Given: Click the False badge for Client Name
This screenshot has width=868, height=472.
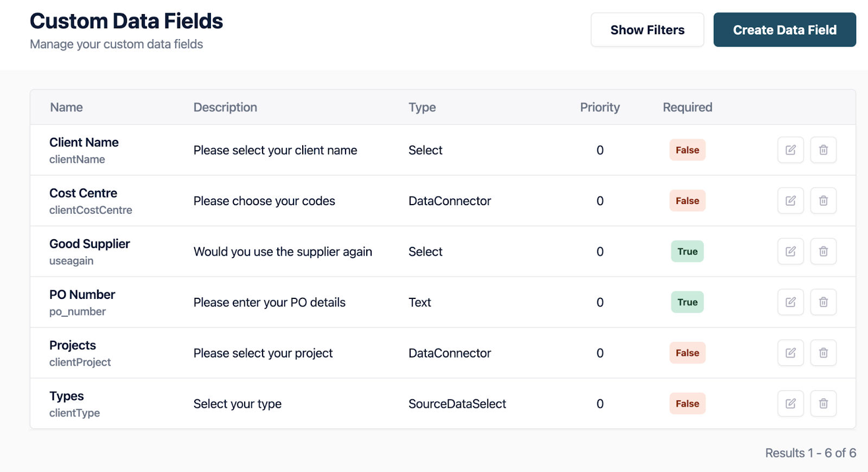Looking at the screenshot, I should tap(687, 150).
